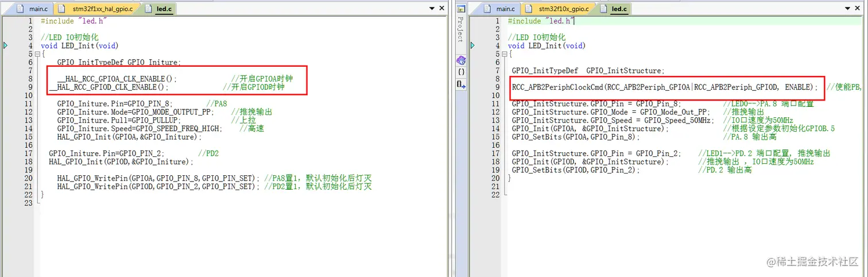Click comment //IO口速度为50MHz

(x=758, y=120)
